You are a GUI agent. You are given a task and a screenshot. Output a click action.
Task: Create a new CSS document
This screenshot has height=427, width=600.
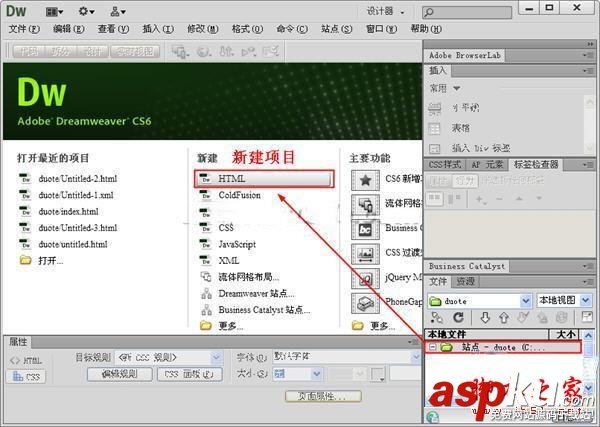[226, 228]
